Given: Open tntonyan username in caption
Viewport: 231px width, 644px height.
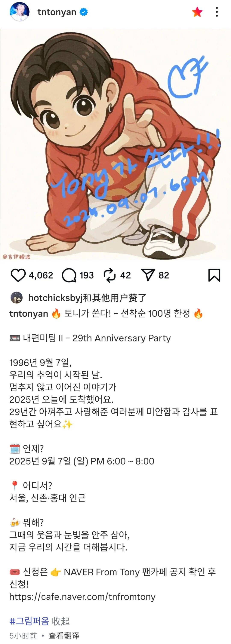Looking at the screenshot, I should (x=29, y=313).
